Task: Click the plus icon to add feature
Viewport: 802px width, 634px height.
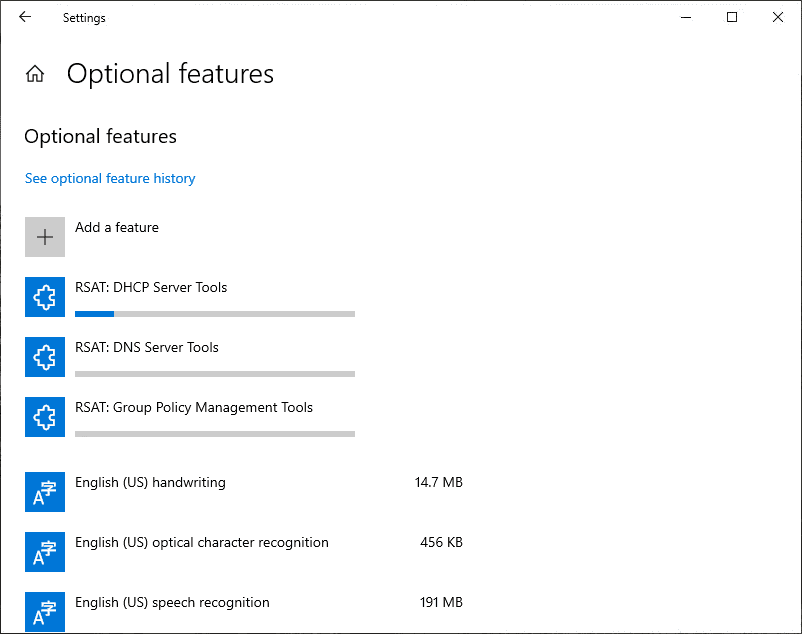Action: (x=45, y=237)
